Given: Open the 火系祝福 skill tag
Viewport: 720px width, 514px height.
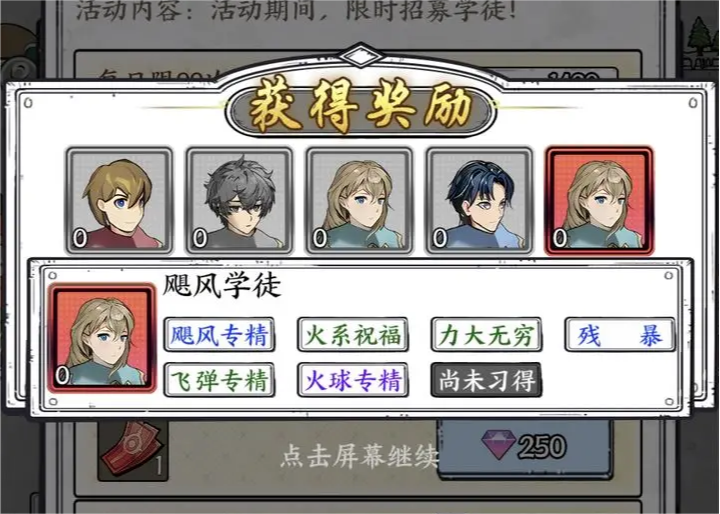Looking at the screenshot, I should [x=353, y=334].
